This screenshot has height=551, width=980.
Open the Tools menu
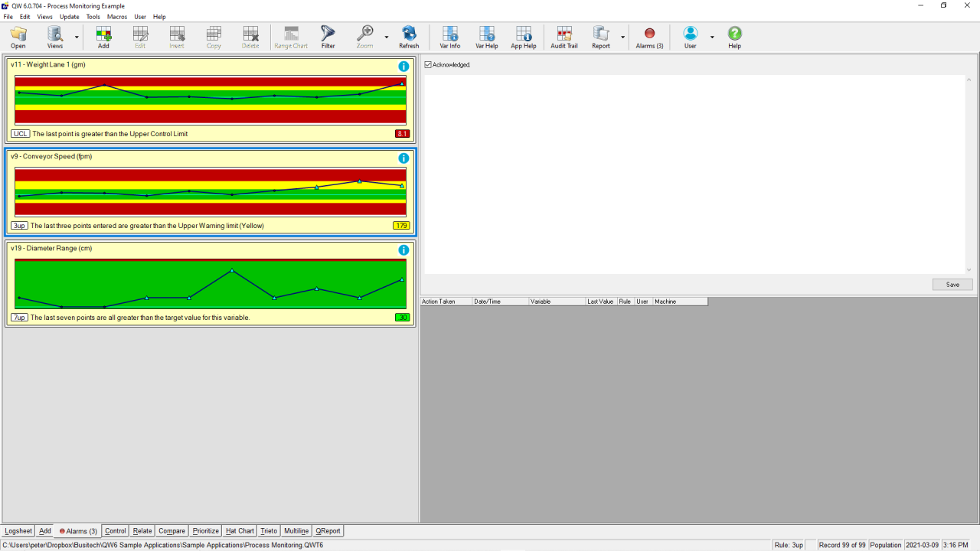[x=93, y=17]
